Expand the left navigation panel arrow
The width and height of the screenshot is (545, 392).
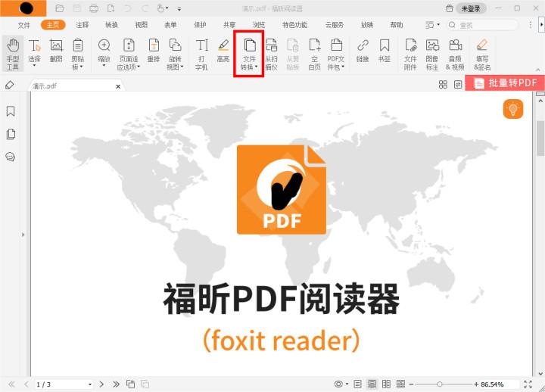(x=23, y=235)
